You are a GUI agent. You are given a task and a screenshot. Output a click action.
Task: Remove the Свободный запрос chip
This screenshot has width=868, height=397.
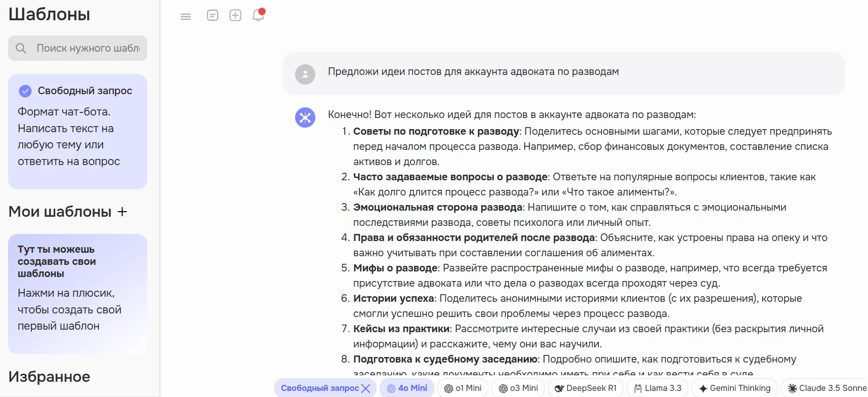[x=366, y=388]
